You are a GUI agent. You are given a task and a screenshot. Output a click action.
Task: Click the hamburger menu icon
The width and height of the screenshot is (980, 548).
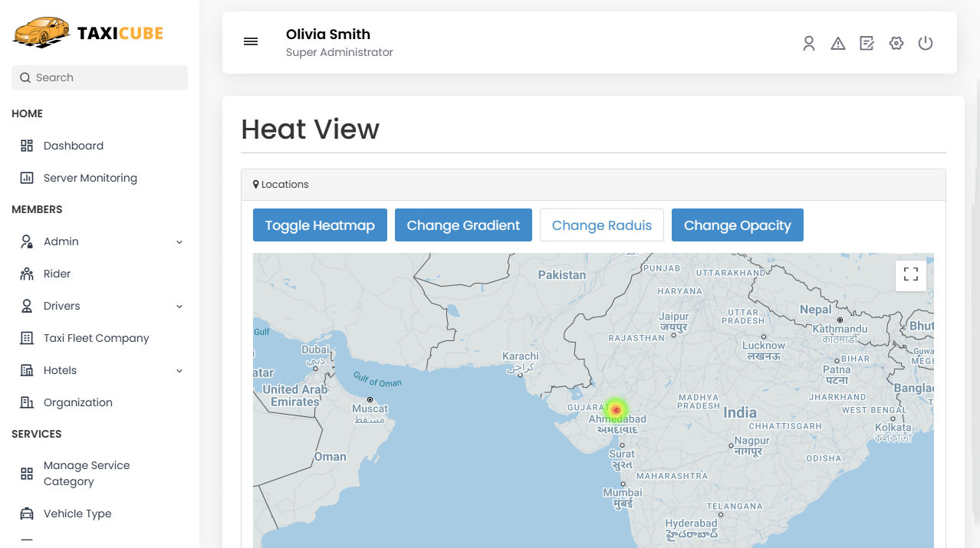coord(251,41)
